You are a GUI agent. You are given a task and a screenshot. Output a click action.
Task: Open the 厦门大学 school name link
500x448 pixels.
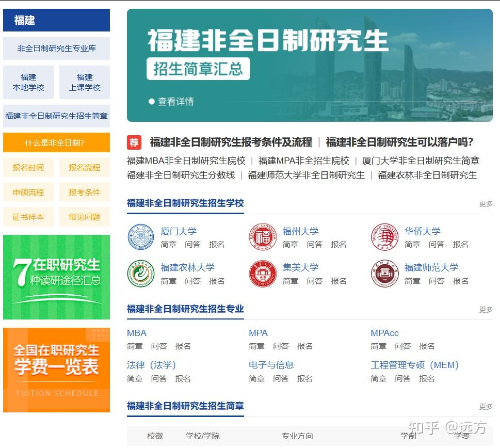point(179,231)
